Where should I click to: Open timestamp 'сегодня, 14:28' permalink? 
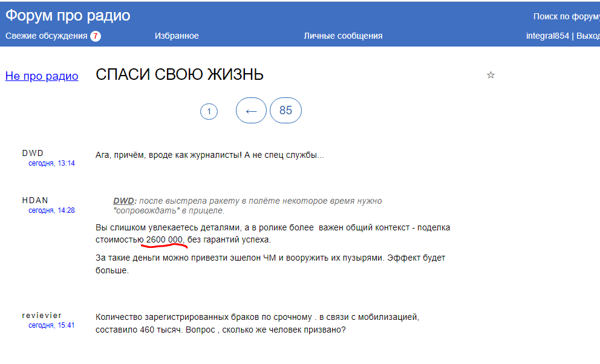pyautogui.click(x=51, y=210)
